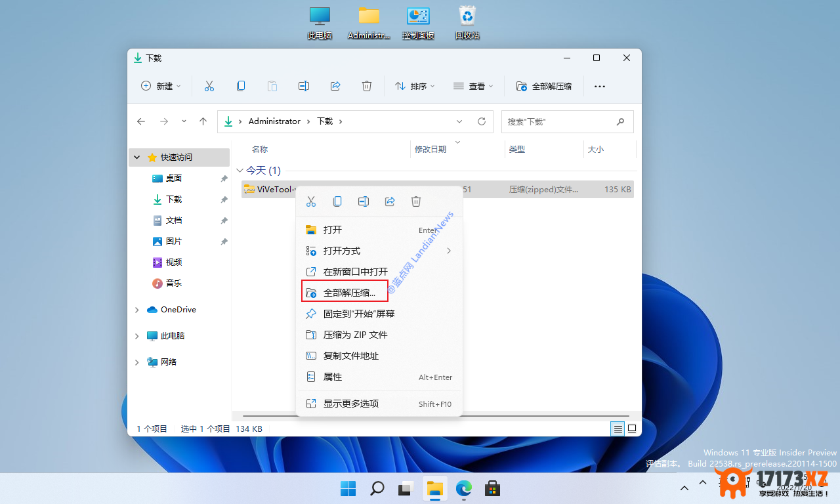The image size is (840, 504).
Task: Click the Delete trash icon in the context menu
Action: pyautogui.click(x=416, y=201)
